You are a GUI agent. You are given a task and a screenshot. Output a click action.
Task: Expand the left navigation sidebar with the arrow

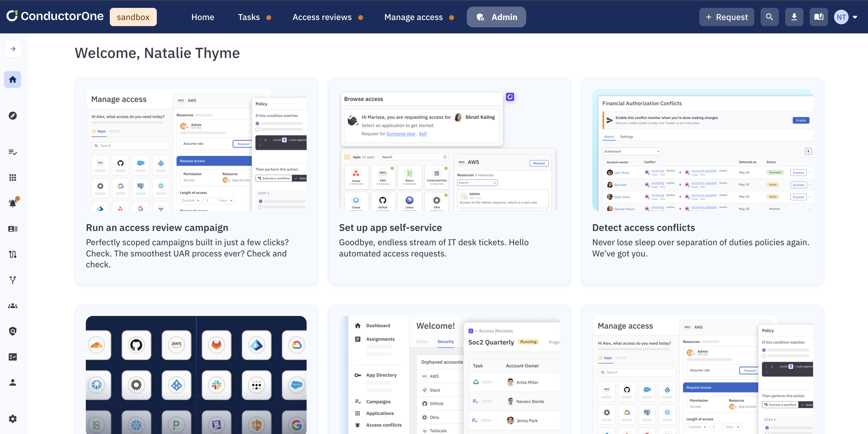pyautogui.click(x=13, y=49)
